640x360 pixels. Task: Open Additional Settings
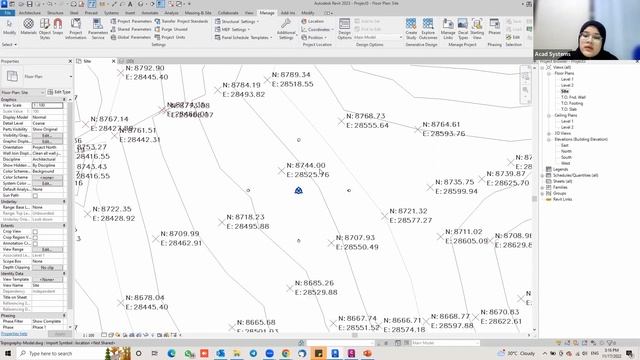[286, 29]
